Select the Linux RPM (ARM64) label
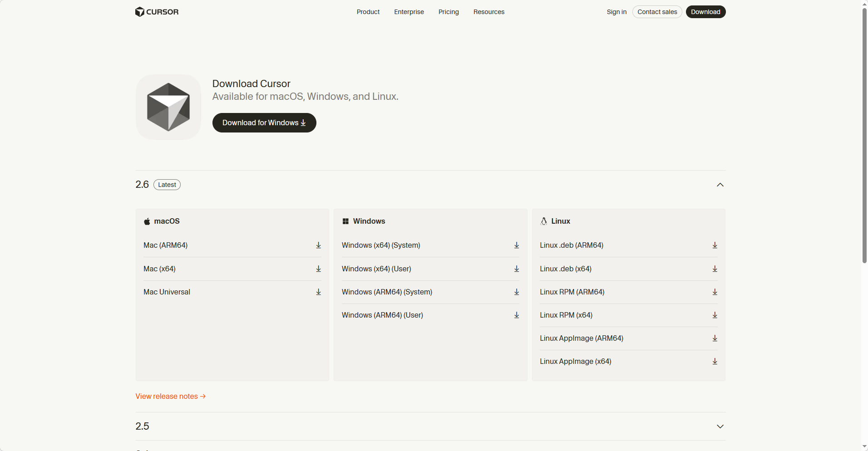Image resolution: width=868 pixels, height=451 pixels. coord(572,292)
